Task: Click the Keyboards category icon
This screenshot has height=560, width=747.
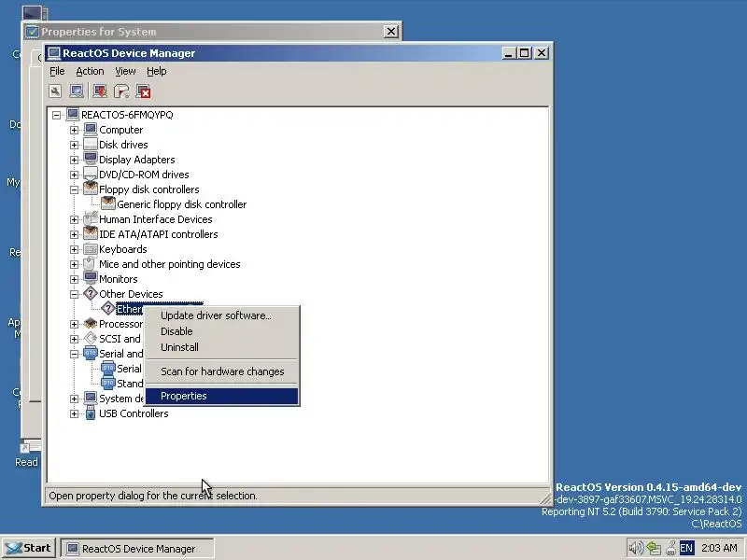Action: pyautogui.click(x=90, y=249)
